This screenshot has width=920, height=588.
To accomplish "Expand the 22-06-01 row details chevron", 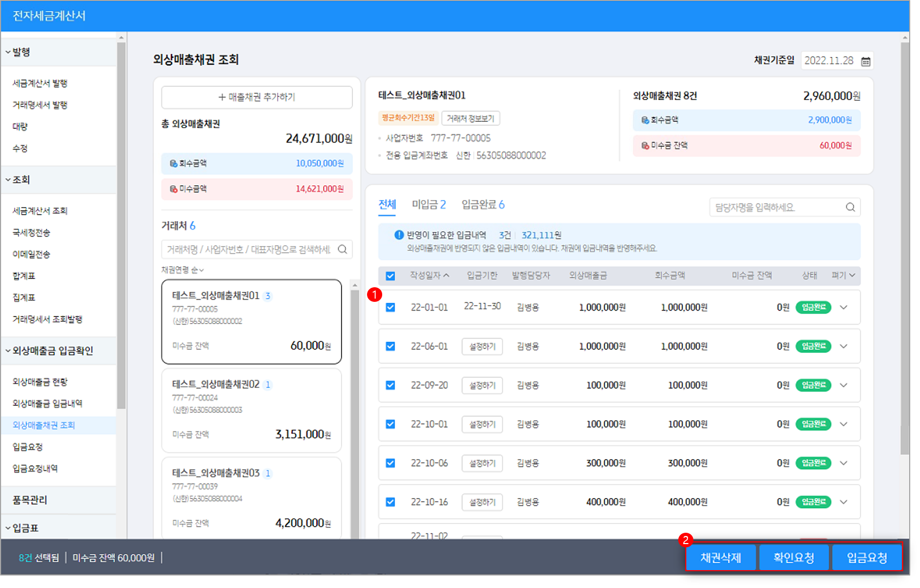I will pyautogui.click(x=844, y=346).
